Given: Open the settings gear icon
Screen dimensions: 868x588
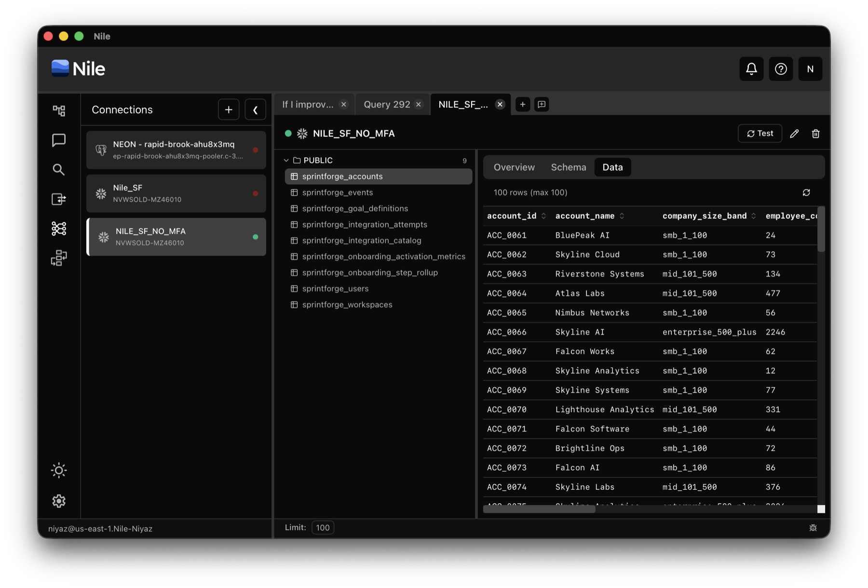Looking at the screenshot, I should tap(59, 501).
